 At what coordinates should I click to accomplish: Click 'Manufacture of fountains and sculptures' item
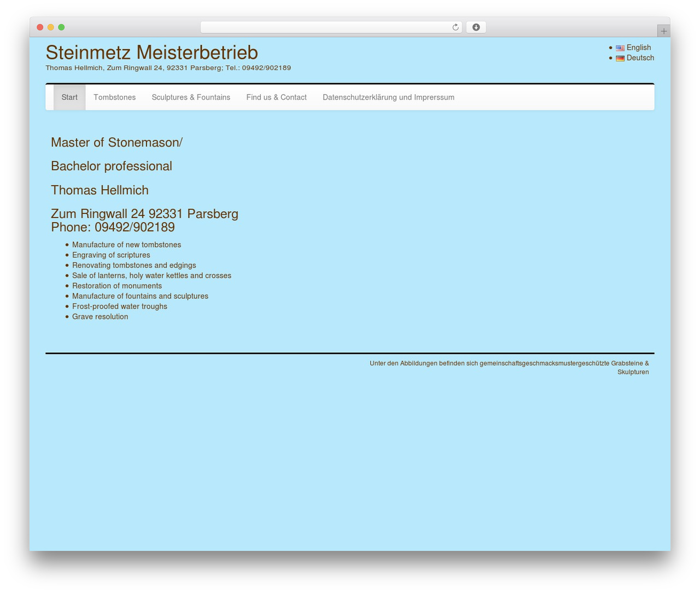(140, 296)
